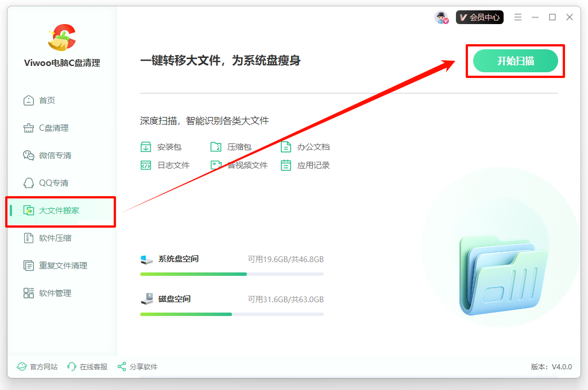Open the 会员中心 membership page
This screenshot has width=588, height=390.
coord(479,17)
